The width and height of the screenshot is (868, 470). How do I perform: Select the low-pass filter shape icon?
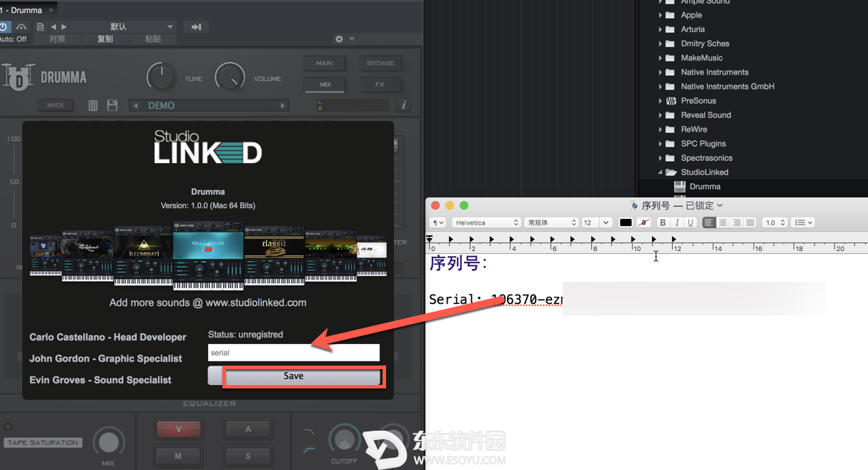click(309, 431)
